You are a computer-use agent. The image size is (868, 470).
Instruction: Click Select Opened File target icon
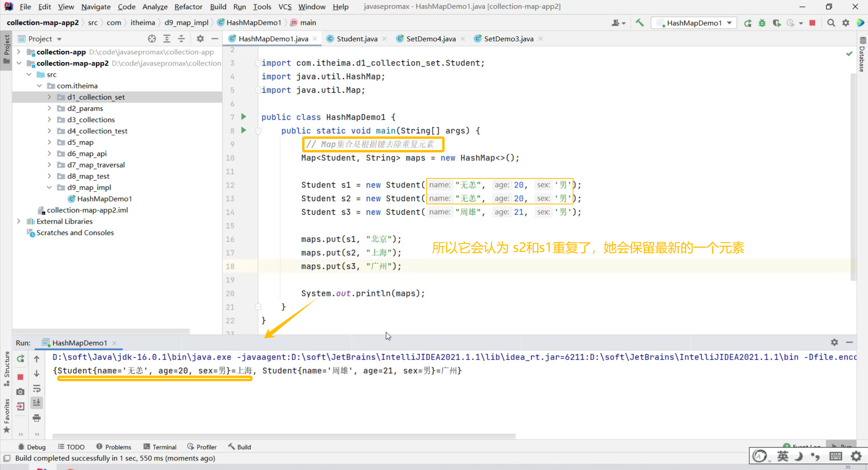coord(152,39)
